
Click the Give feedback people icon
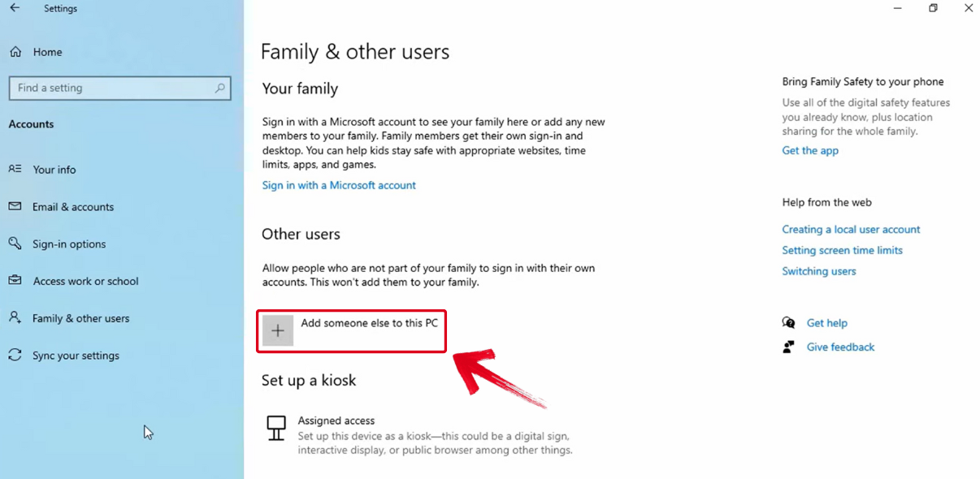pyautogui.click(x=788, y=347)
